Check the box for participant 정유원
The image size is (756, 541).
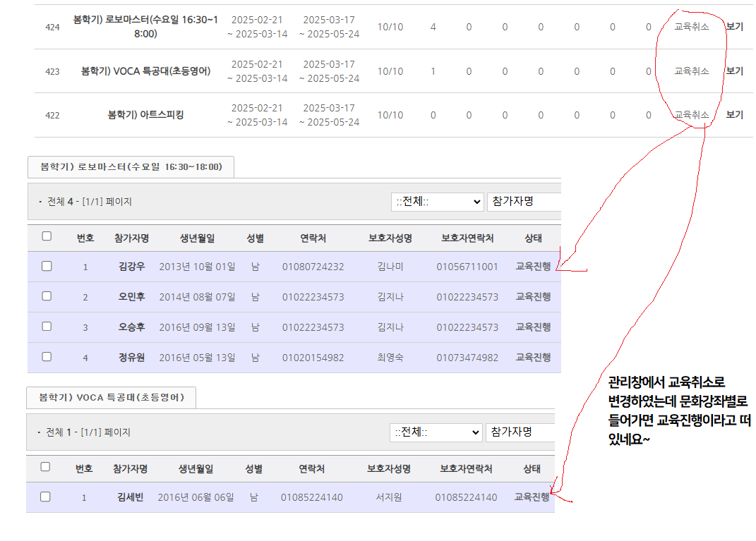(47, 357)
